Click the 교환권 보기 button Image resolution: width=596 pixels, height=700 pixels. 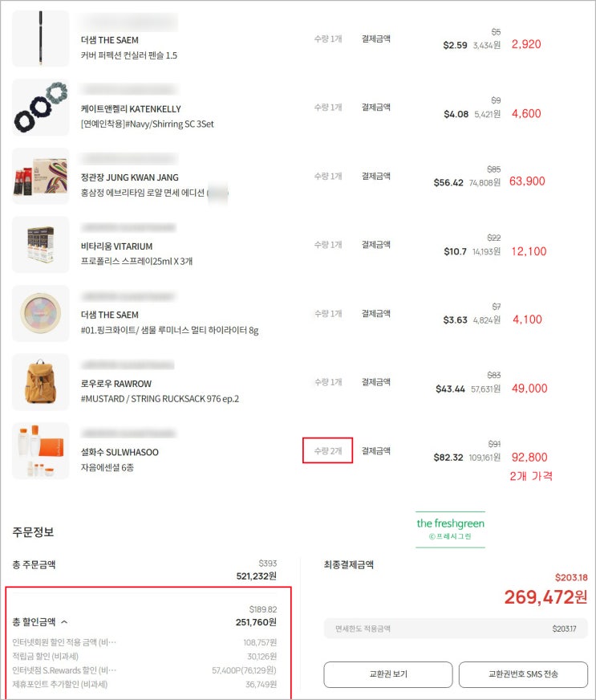(388, 674)
